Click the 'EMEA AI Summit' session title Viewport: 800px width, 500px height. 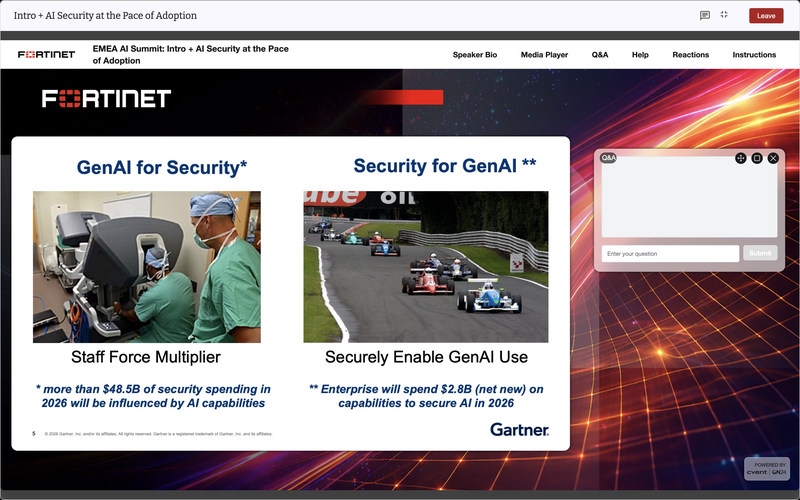(191, 55)
